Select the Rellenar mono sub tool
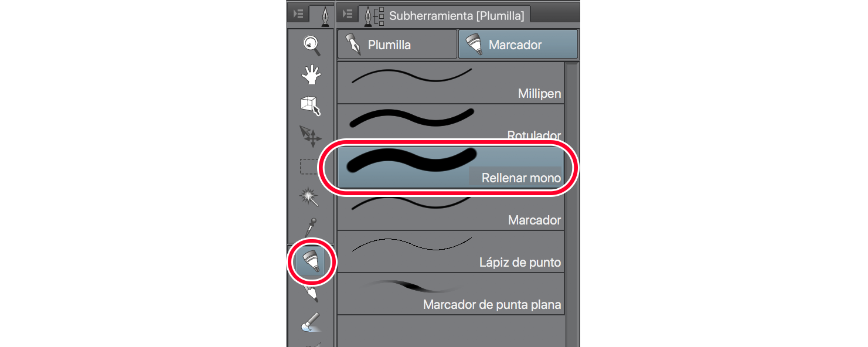This screenshot has height=347, width=868. [x=450, y=167]
